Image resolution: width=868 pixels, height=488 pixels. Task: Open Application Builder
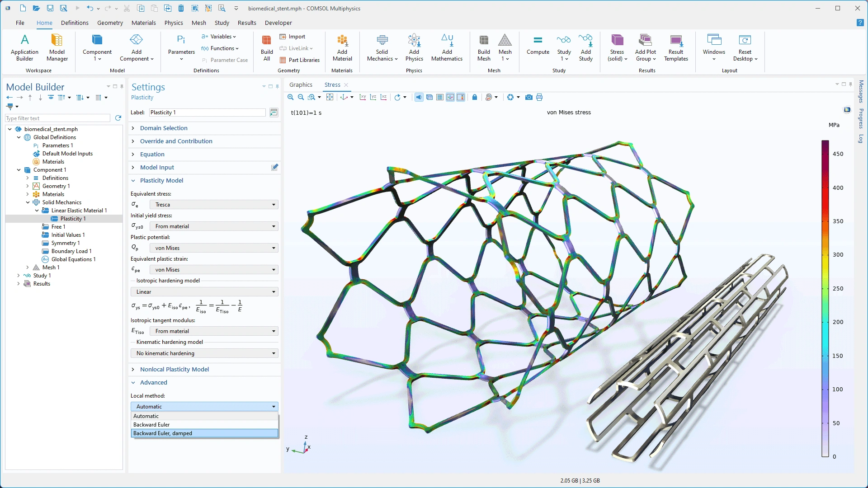click(x=24, y=48)
